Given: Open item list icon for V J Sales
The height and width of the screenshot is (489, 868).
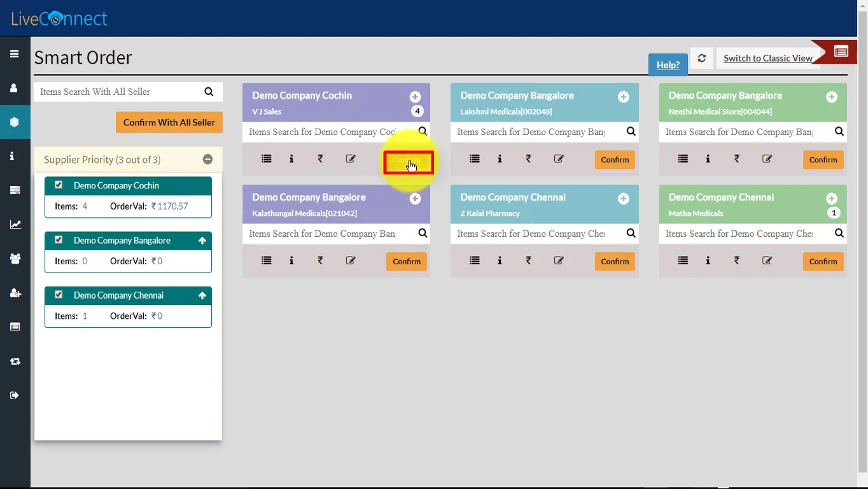Looking at the screenshot, I should click(267, 159).
